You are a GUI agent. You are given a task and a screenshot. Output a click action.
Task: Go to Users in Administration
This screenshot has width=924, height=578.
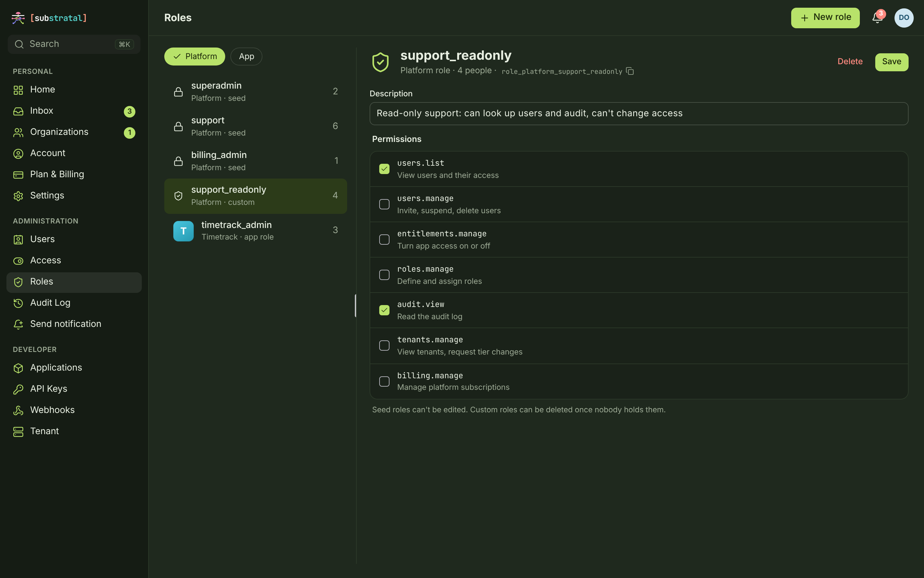pos(74,240)
